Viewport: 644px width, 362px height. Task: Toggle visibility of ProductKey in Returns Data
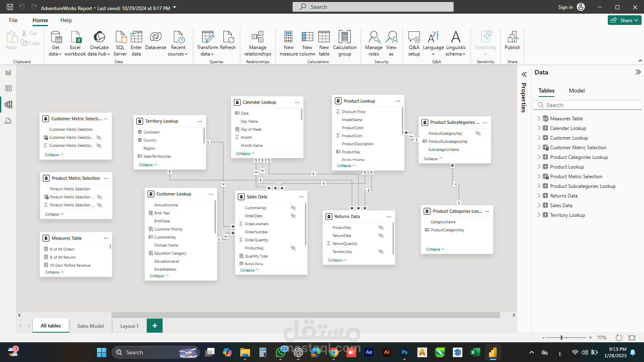coord(381,228)
